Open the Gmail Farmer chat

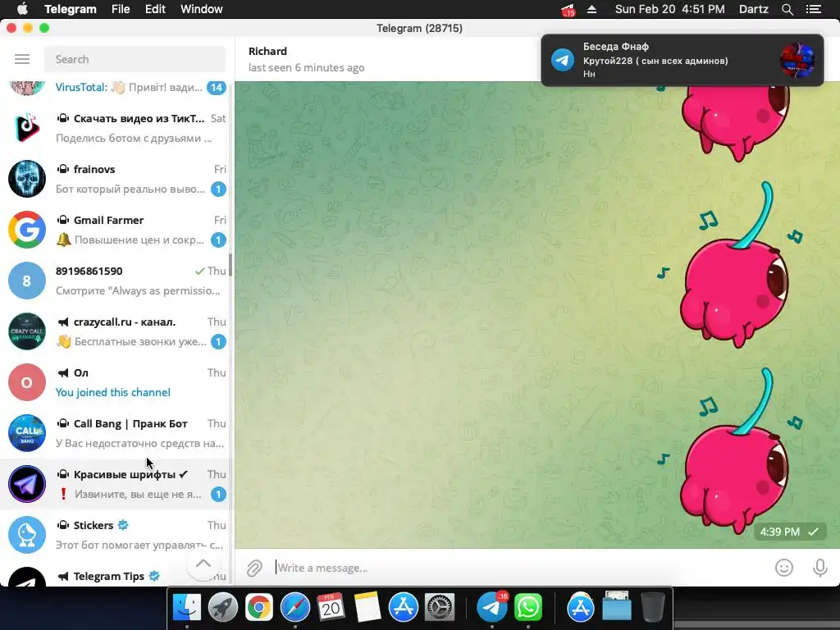(x=115, y=230)
